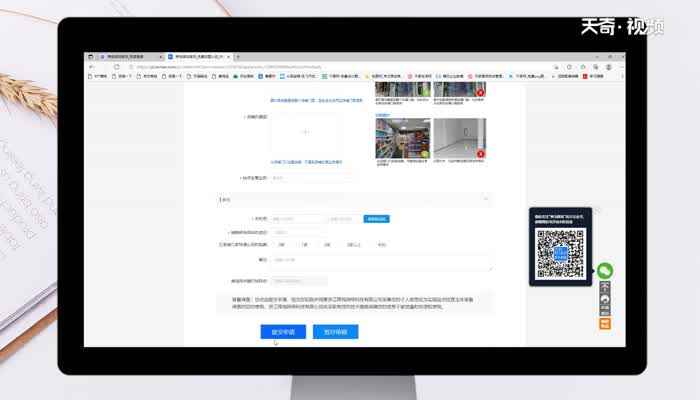
Task: Click the small blue button beside the contact fields
Action: [x=376, y=218]
